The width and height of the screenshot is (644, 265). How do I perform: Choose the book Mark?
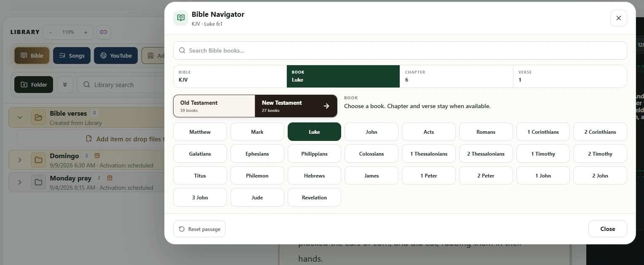tap(257, 132)
